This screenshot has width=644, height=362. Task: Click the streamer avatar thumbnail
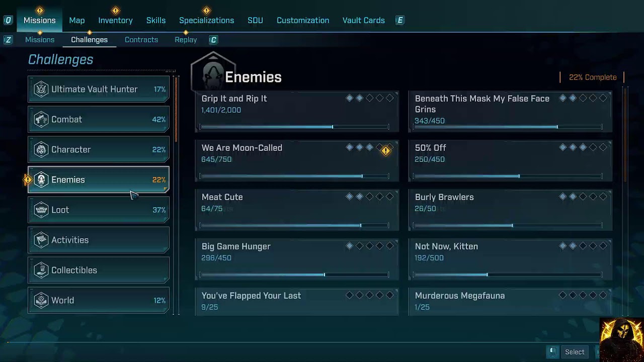click(x=622, y=340)
